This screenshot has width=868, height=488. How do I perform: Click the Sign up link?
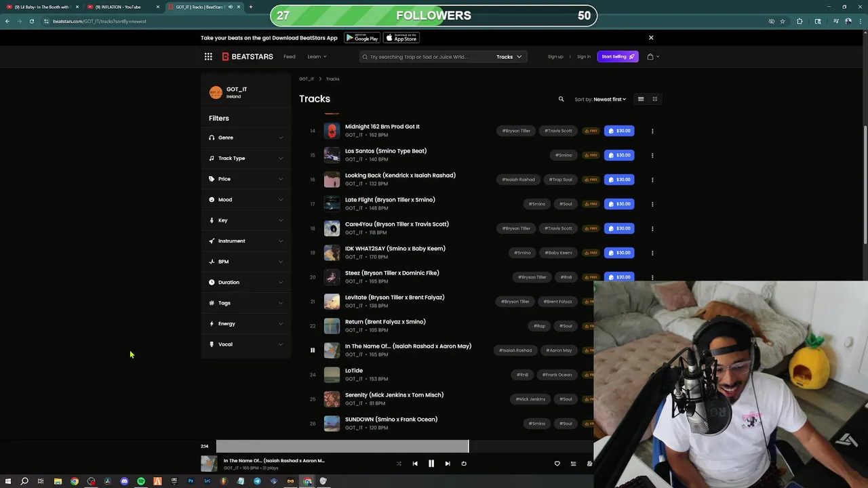(555, 57)
